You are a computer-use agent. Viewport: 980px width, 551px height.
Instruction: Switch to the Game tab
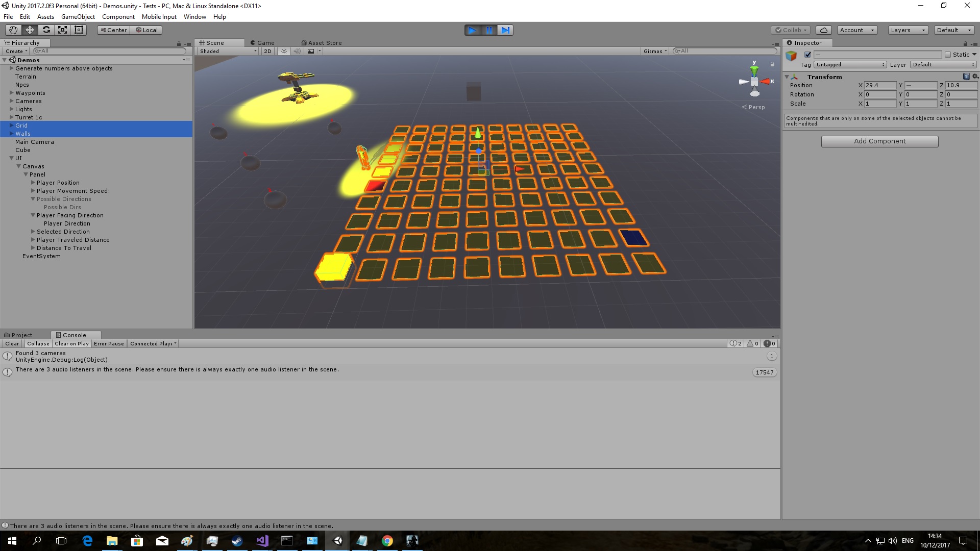(262, 43)
